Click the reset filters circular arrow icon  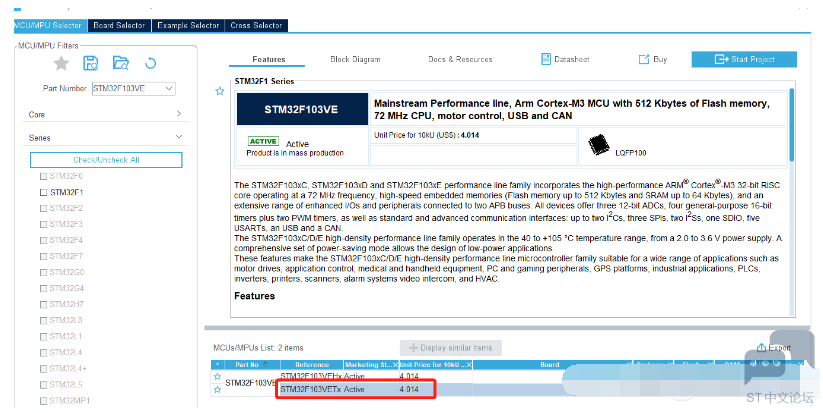click(151, 63)
